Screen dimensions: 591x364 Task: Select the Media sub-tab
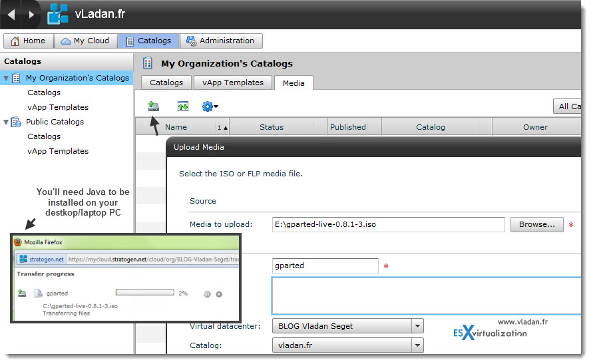pos(294,83)
